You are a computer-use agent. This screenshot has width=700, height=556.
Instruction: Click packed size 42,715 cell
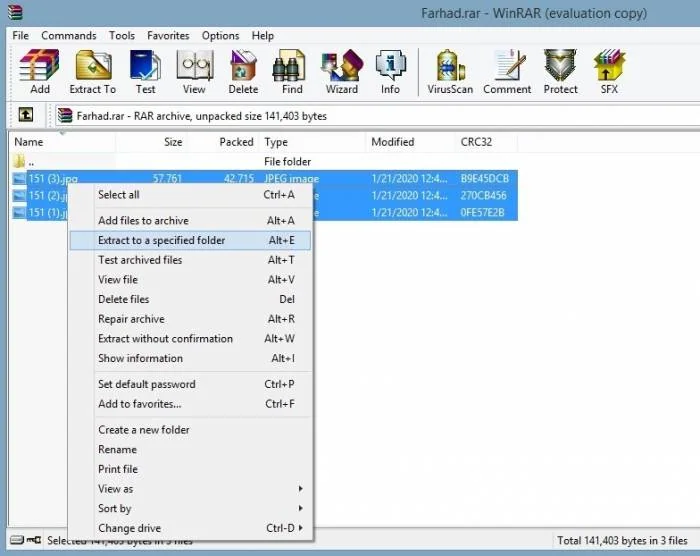pos(239,179)
